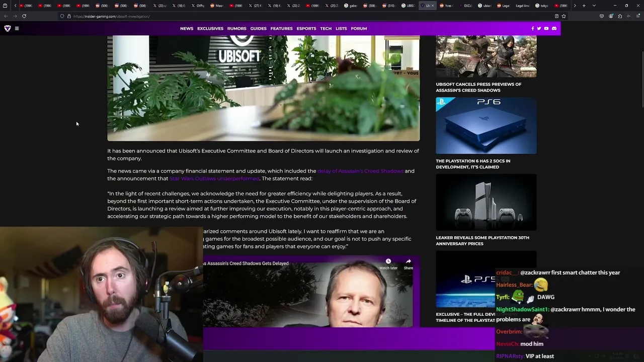Click Share on the embedded video
Screen dimensions: 644x362
pos(408,264)
